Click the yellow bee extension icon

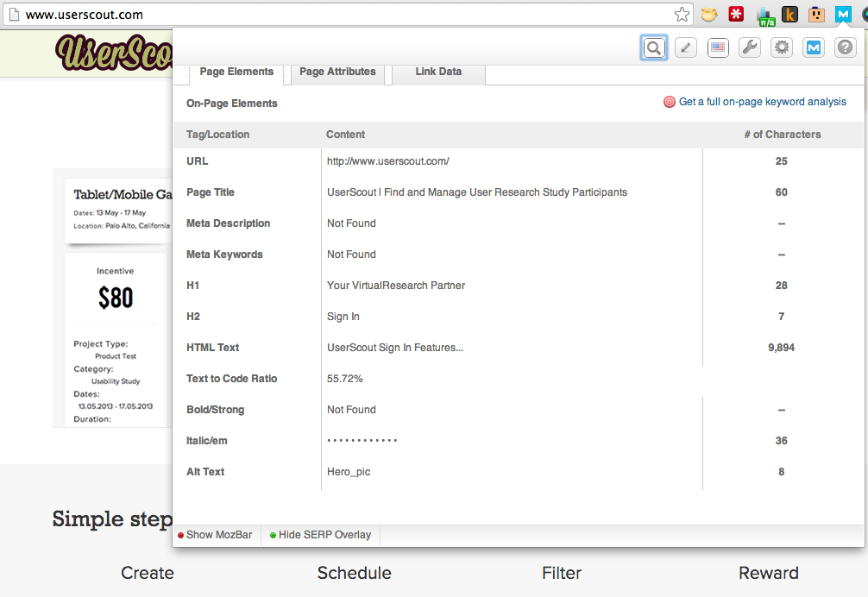coord(709,15)
